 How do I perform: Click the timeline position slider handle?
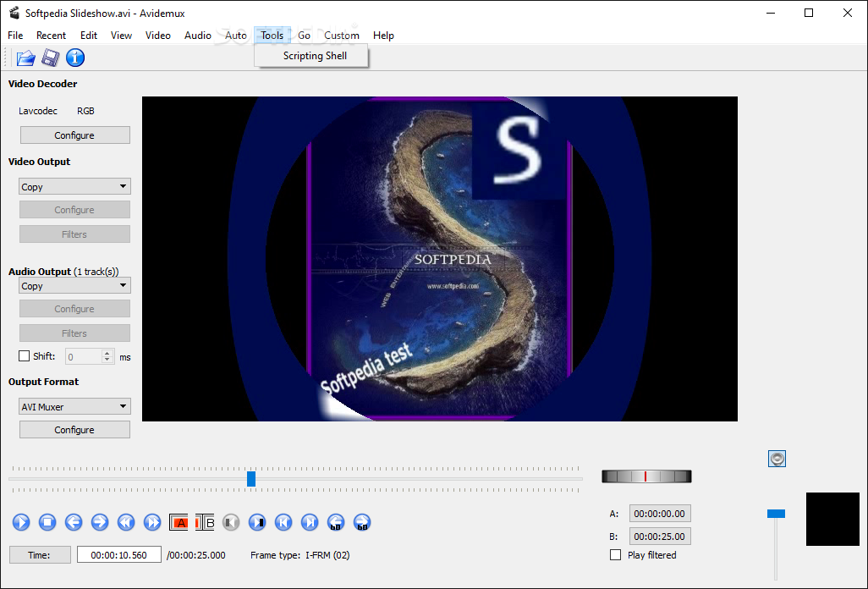point(251,479)
